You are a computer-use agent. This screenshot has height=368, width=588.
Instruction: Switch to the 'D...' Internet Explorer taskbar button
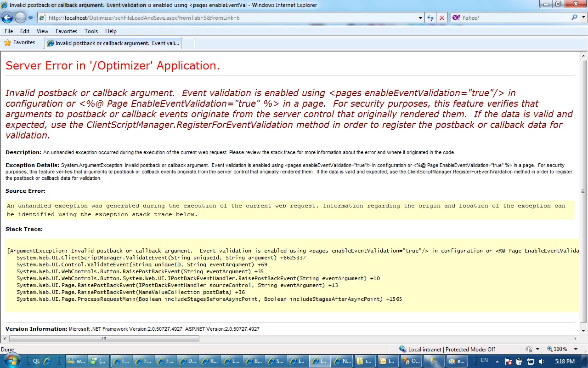[x=189, y=361]
